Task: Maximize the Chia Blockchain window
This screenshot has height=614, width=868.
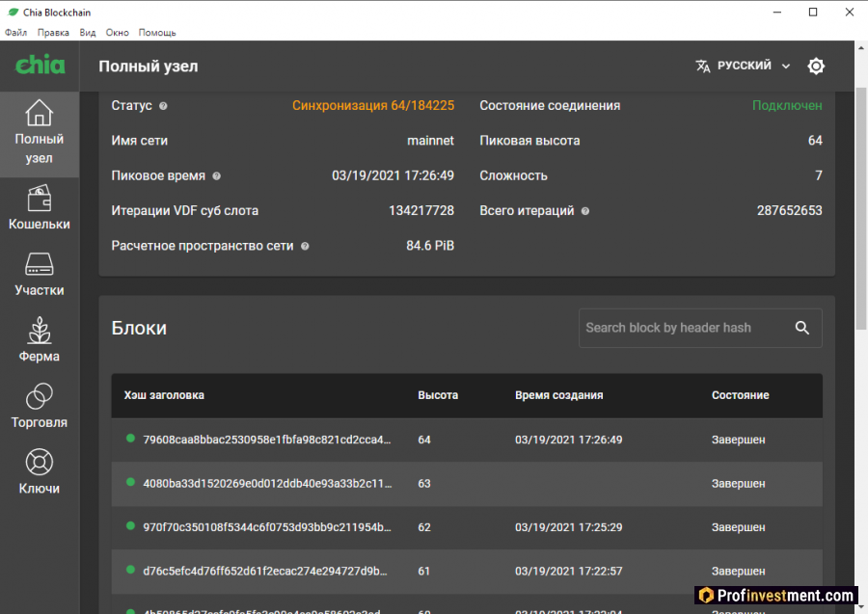Action: click(x=813, y=12)
